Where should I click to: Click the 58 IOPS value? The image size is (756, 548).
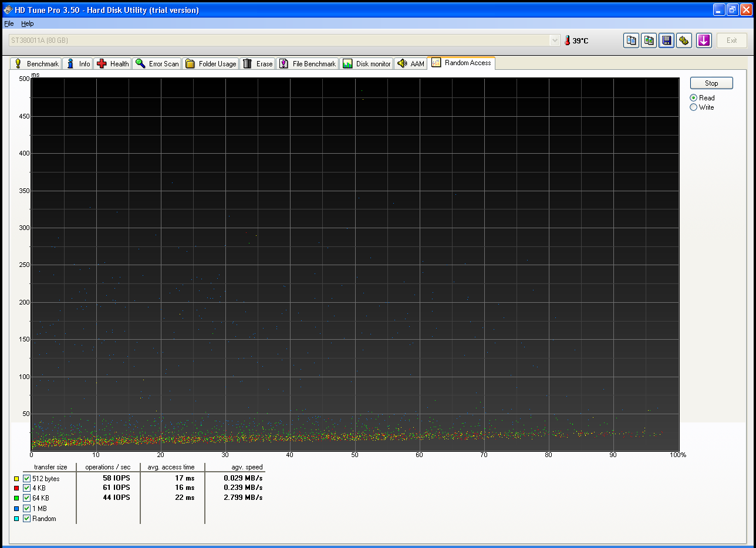116,478
